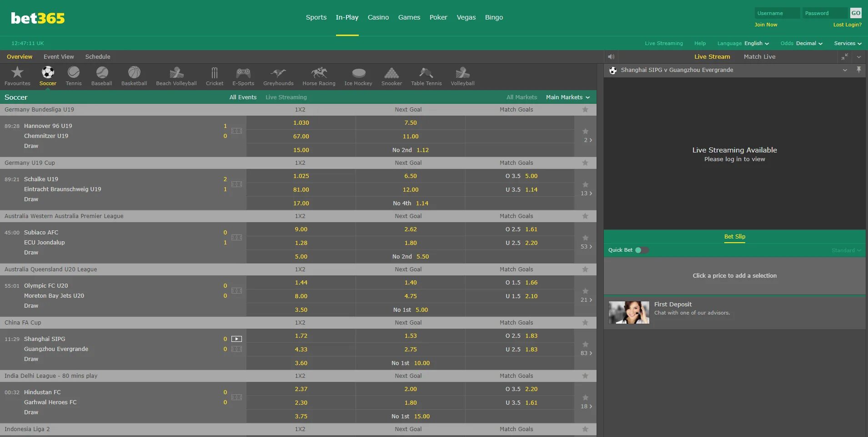This screenshot has width=868, height=437.
Task: Open the Odds Decimal dropdown
Action: [802, 44]
